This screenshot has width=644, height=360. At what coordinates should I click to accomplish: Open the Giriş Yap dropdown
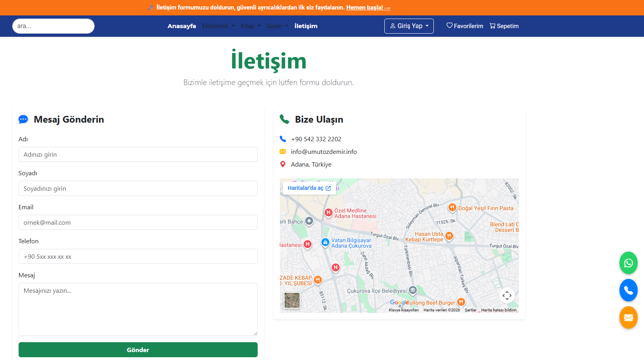409,26
